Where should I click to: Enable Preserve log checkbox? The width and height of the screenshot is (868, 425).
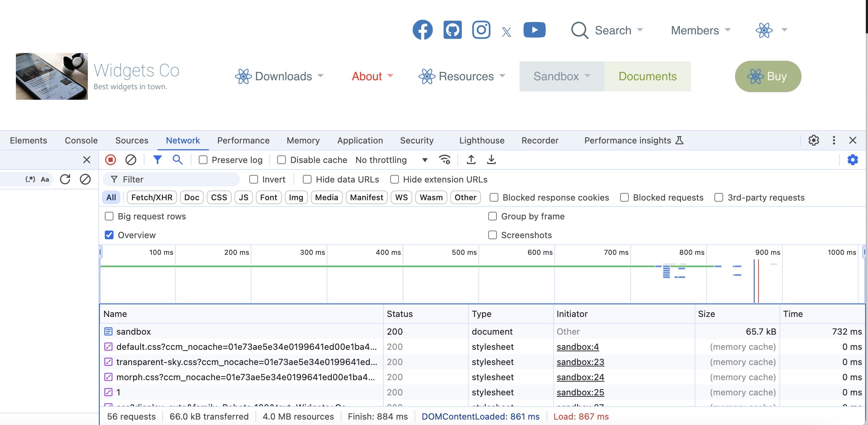(x=203, y=160)
